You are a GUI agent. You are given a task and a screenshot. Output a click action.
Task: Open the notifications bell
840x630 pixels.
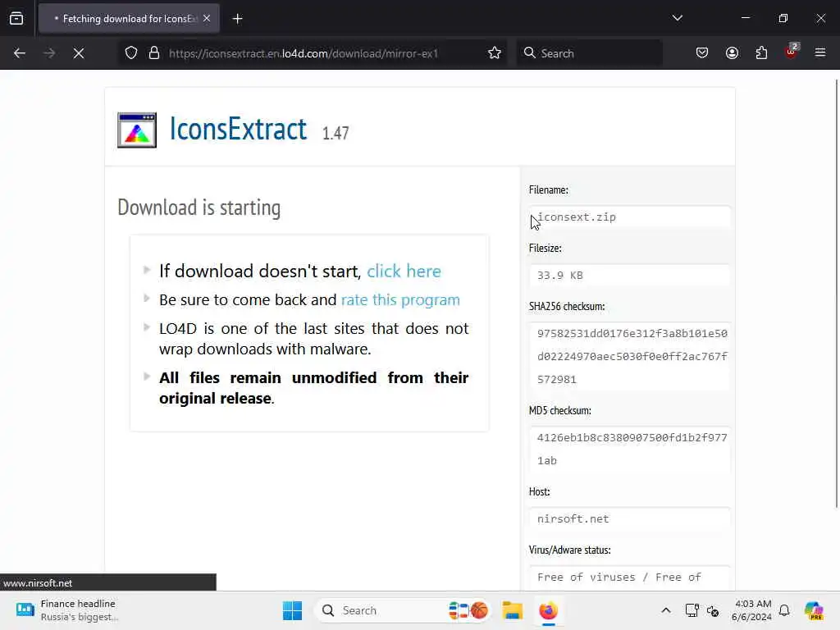(784, 610)
